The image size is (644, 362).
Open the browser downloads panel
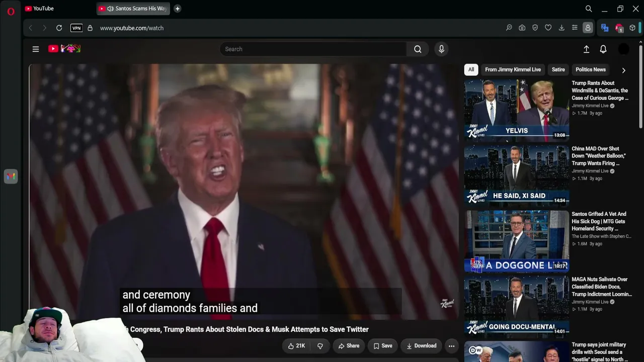(x=561, y=28)
